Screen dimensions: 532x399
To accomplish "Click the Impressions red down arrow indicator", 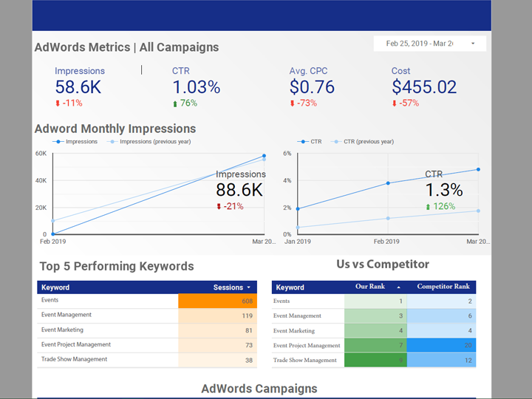I will [58, 103].
